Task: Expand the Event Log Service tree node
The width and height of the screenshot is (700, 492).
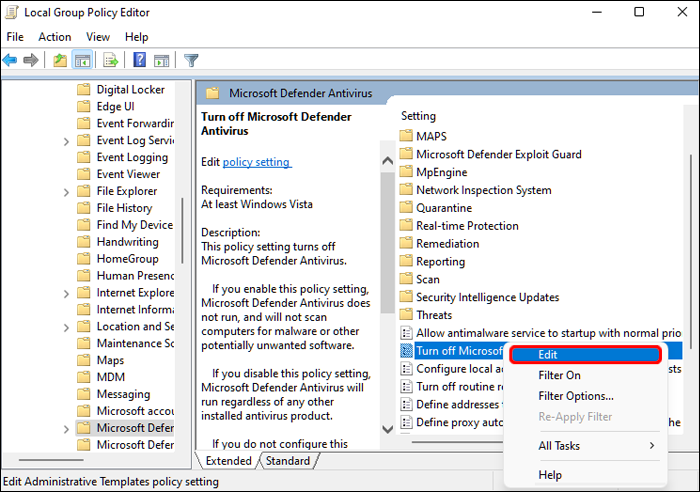Action: [66, 141]
